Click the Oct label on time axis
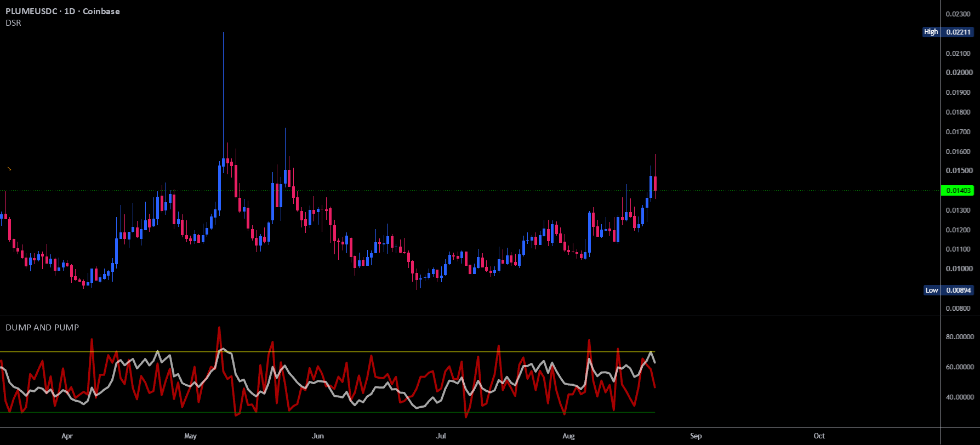 pyautogui.click(x=819, y=436)
